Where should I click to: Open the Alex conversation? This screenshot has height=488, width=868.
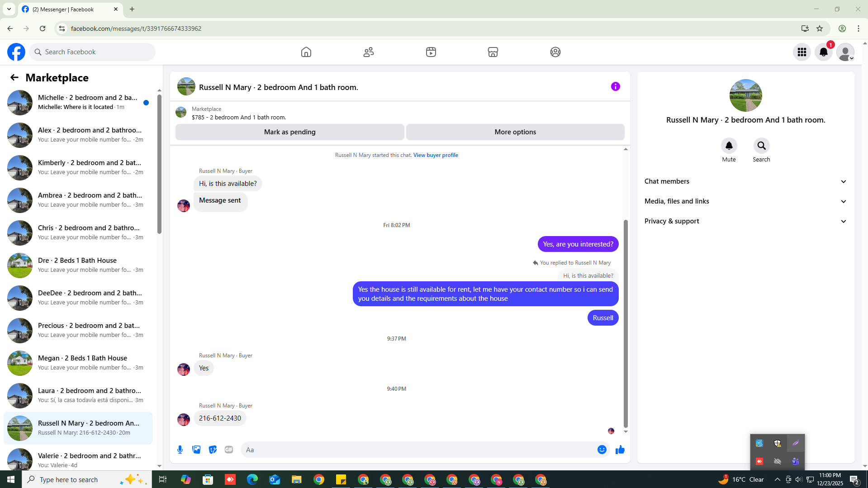tap(78, 135)
